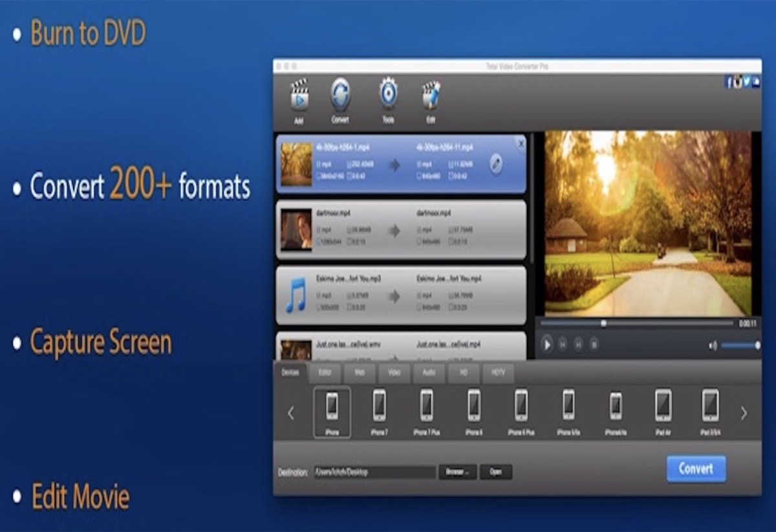Click the Add video clapperboard icon
776x532 pixels.
(299, 96)
